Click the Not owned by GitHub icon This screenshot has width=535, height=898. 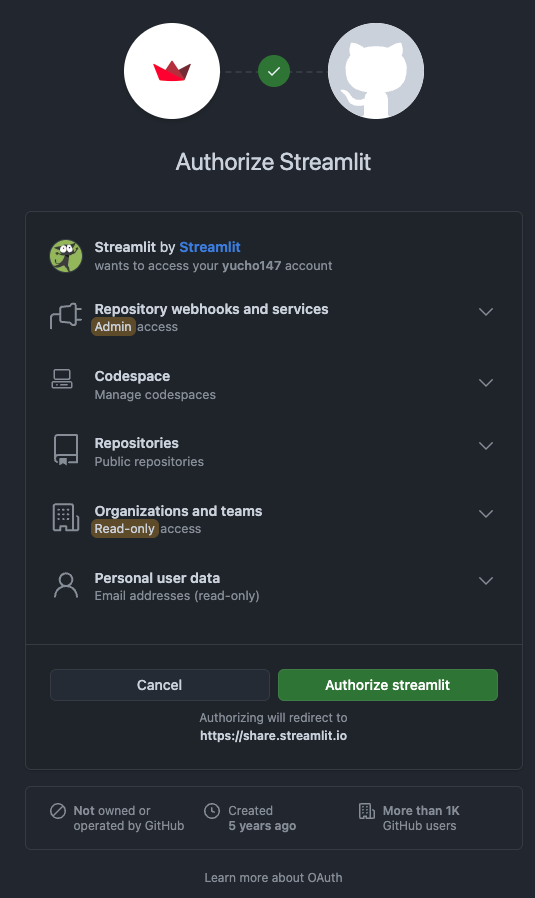[58, 811]
